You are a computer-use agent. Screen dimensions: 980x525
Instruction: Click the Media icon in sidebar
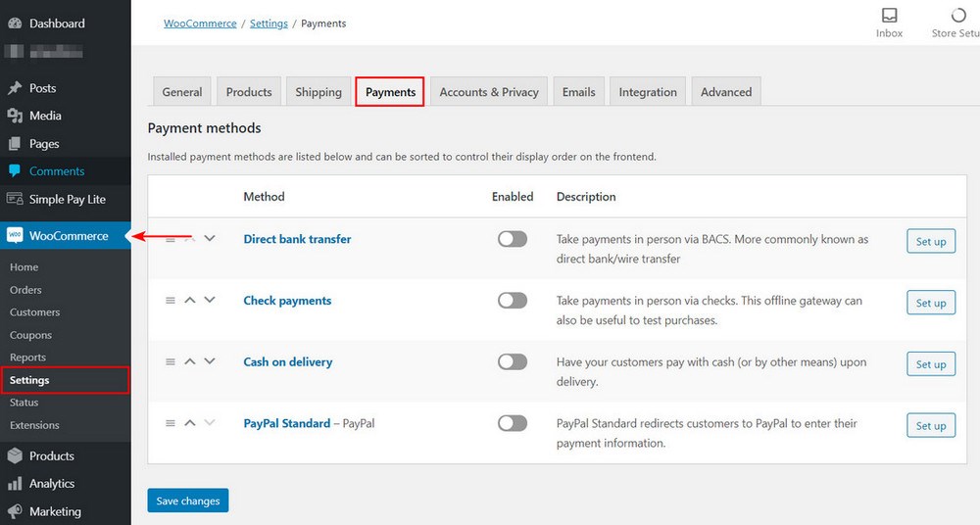click(15, 116)
